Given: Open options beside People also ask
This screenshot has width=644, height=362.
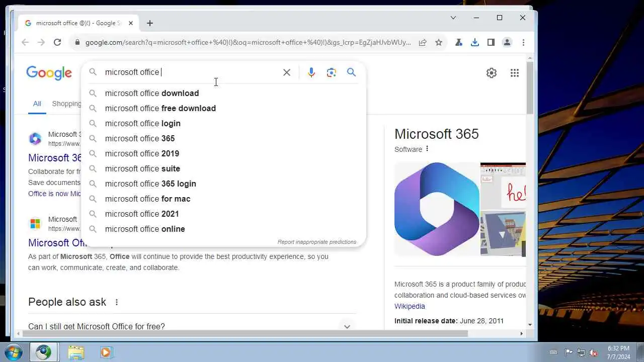Looking at the screenshot, I should [x=117, y=302].
